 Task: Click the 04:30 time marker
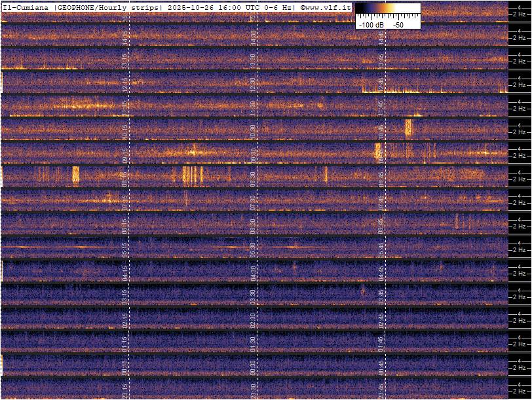(253, 271)
